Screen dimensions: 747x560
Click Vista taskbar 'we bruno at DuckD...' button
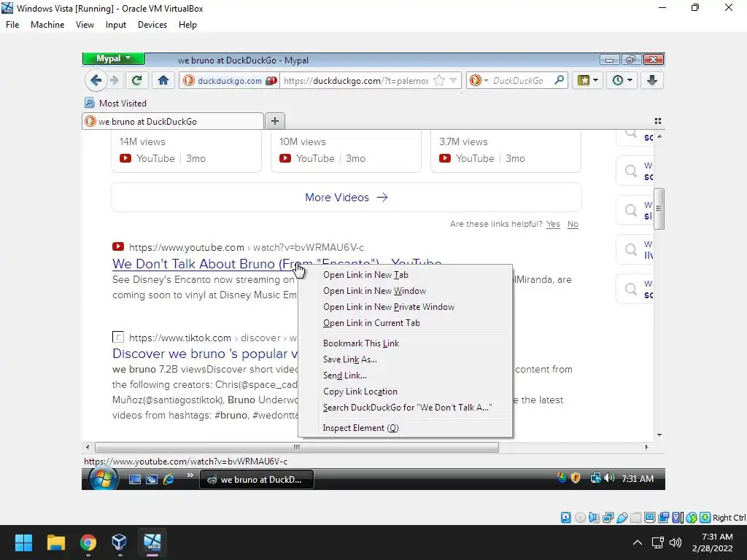[x=257, y=480]
